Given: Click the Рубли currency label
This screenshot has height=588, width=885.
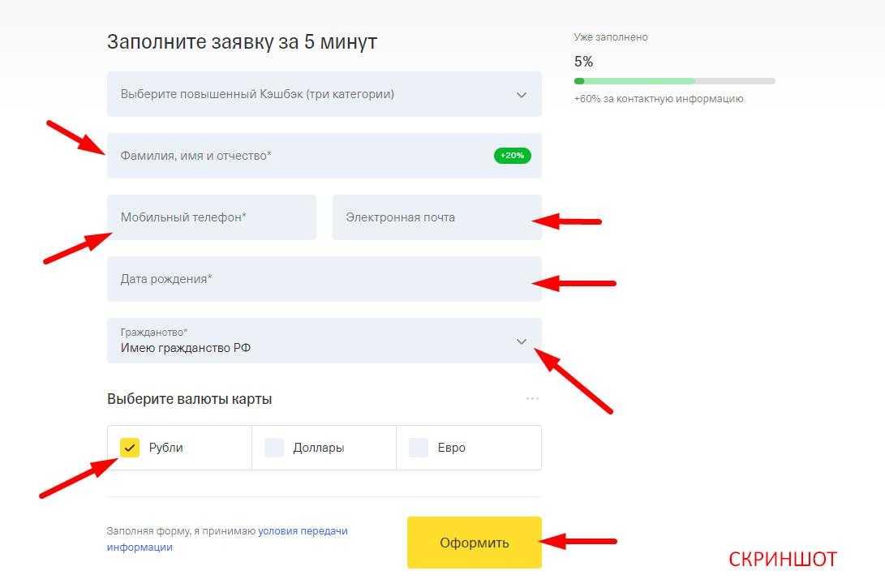Looking at the screenshot, I should (166, 448).
